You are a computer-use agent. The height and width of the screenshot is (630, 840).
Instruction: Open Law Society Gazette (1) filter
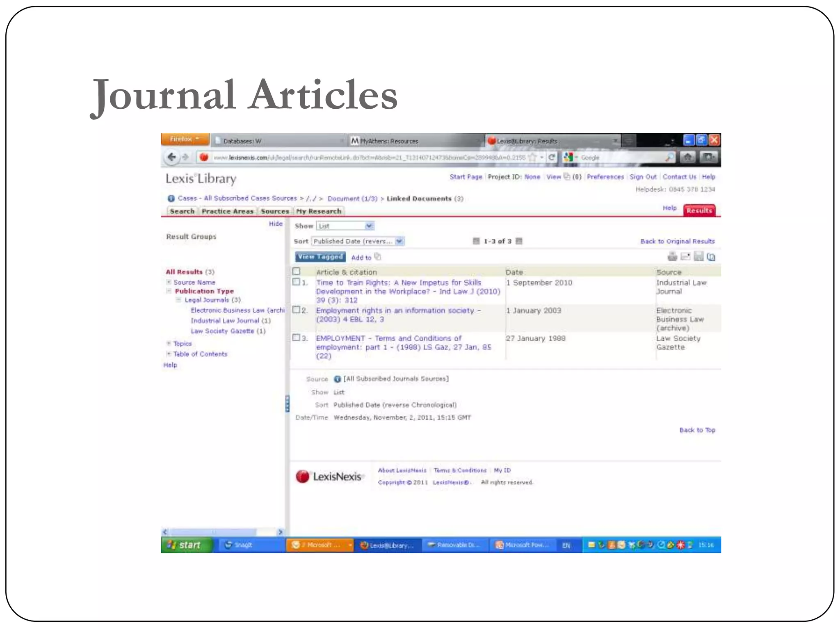228,331
